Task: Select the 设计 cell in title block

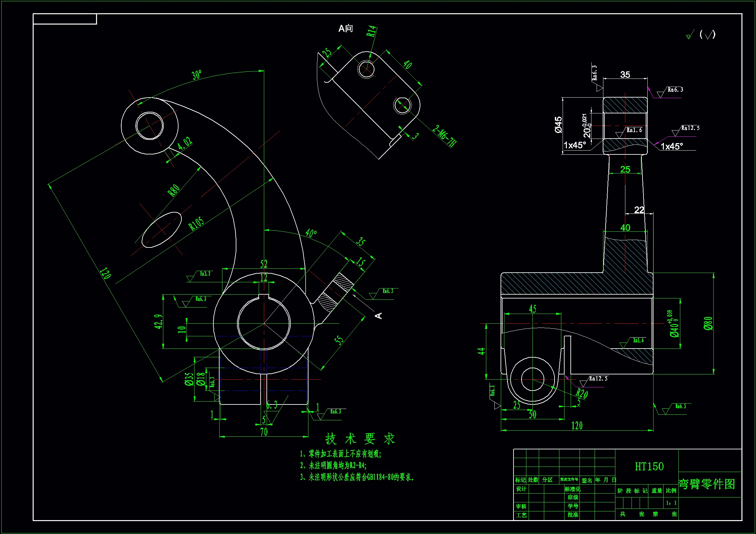Action: (521, 489)
